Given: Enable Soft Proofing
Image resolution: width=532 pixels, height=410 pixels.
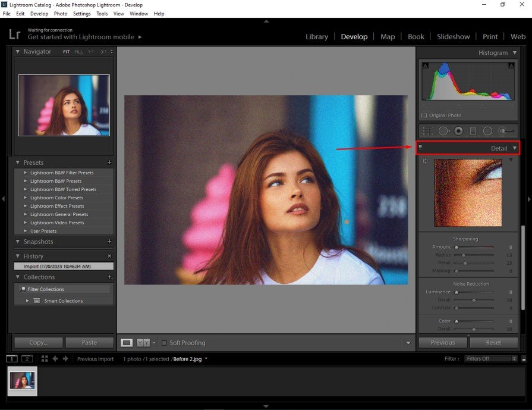Looking at the screenshot, I should 164,343.
